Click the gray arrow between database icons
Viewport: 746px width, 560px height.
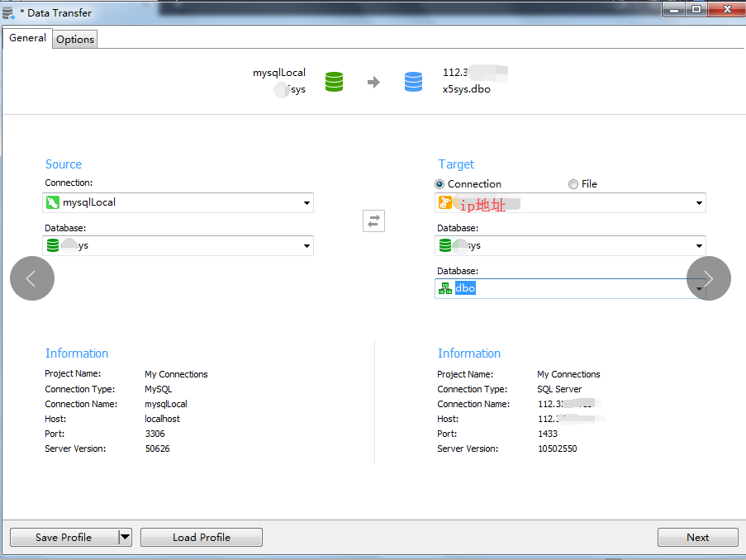374,82
